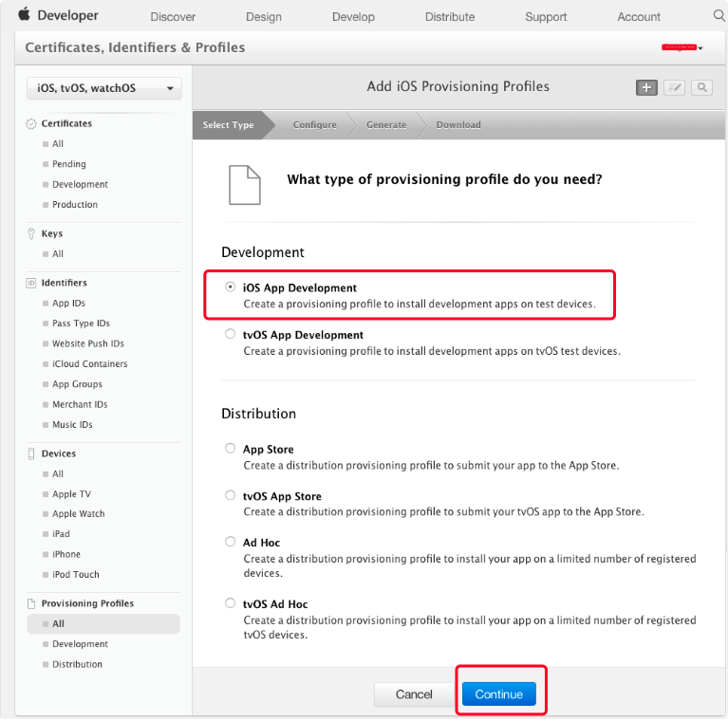This screenshot has width=728, height=721.
Task: Open Music IDs
Action: [72, 425]
